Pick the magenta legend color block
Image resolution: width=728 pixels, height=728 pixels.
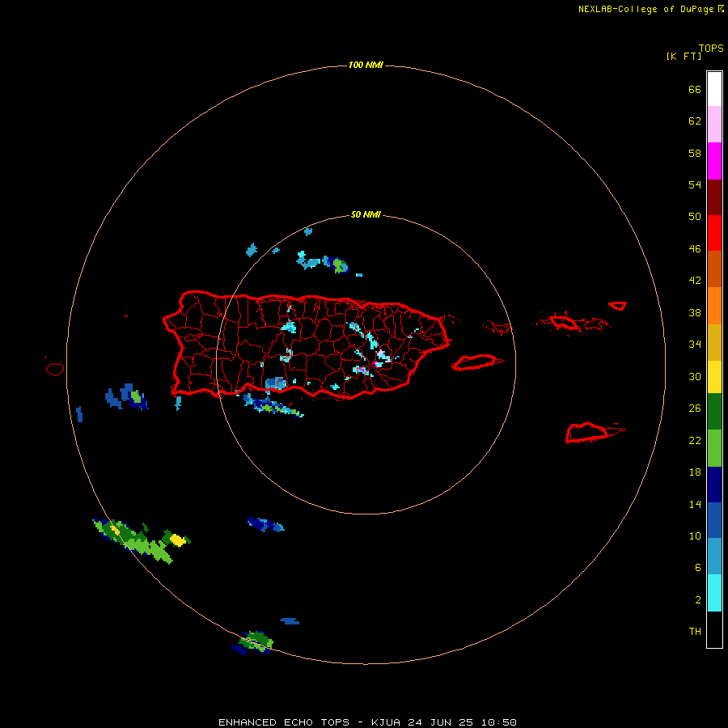pos(714,161)
